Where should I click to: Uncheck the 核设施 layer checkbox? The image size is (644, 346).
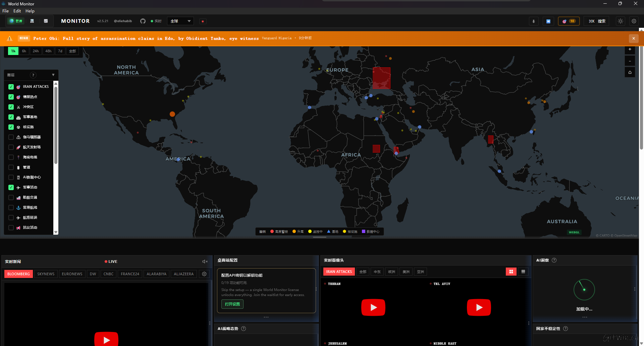[11, 127]
